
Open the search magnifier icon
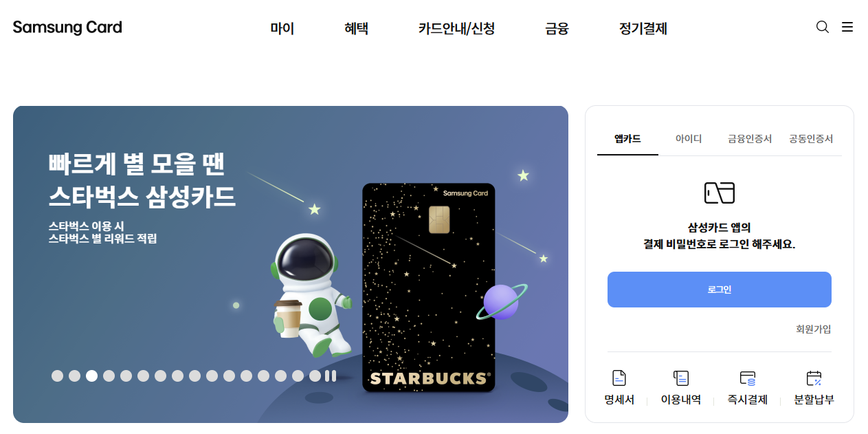822,27
